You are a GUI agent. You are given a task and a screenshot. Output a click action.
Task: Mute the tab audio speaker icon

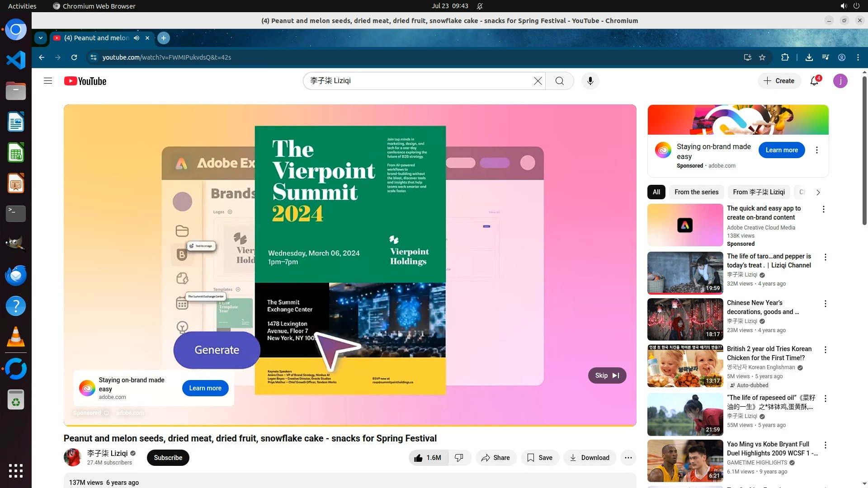click(137, 38)
